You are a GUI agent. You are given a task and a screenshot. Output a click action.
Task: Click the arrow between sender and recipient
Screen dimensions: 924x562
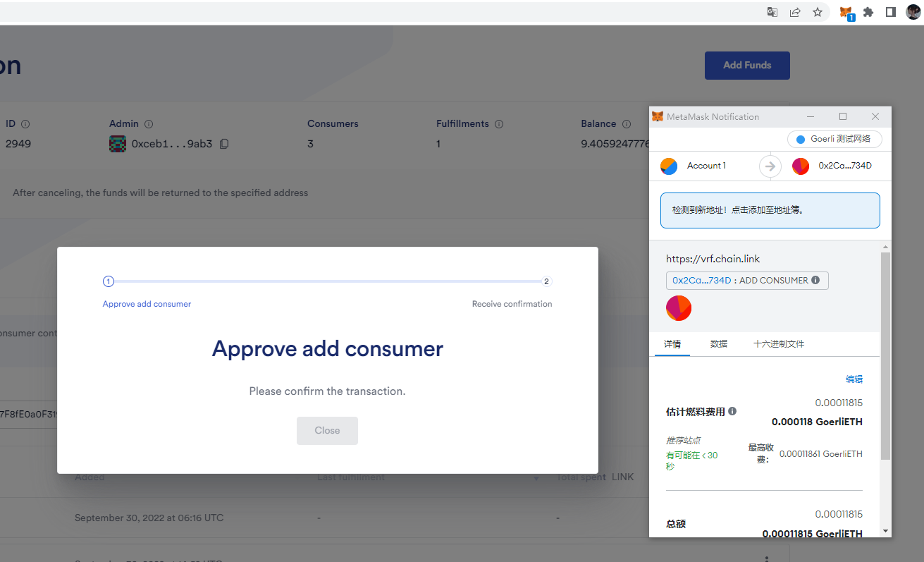pyautogui.click(x=770, y=166)
